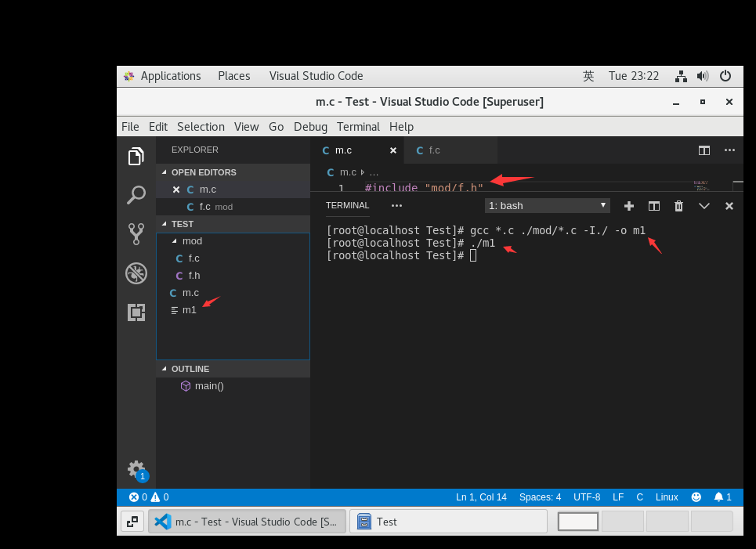Select the m1 executable in the Explorer tree

click(x=189, y=309)
